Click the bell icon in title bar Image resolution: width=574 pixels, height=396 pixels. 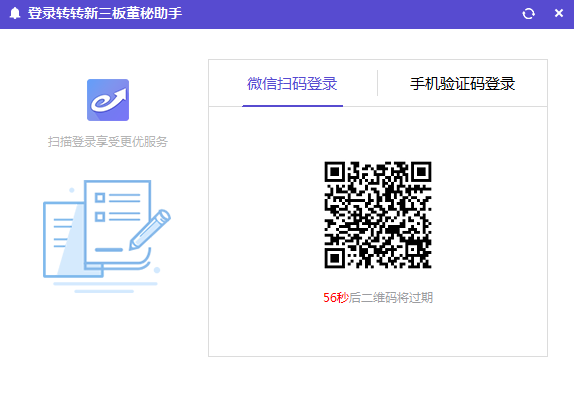[15, 14]
